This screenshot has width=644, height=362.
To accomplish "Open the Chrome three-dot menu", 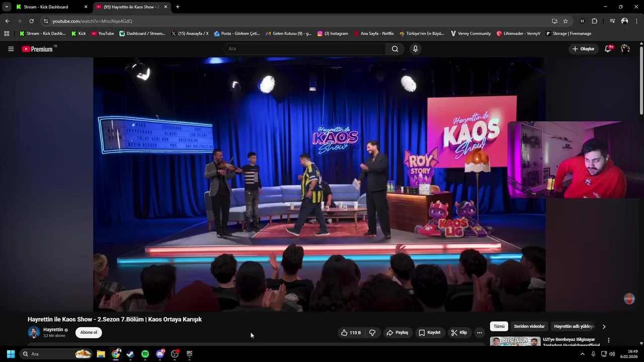I will [636, 21].
